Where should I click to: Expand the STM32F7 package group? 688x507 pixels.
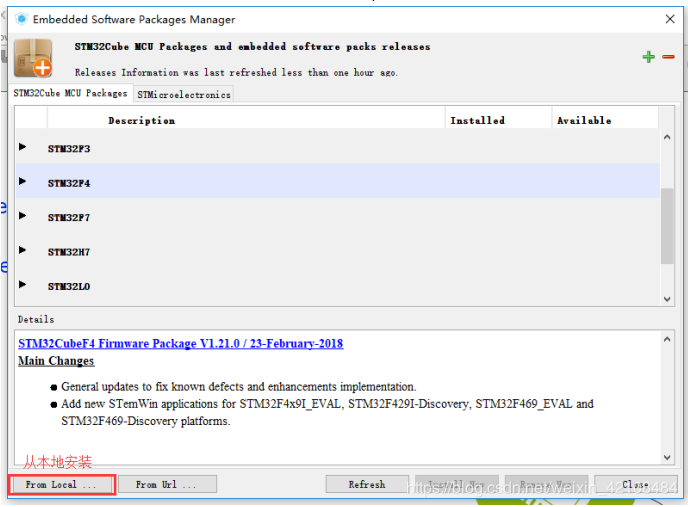click(x=22, y=216)
